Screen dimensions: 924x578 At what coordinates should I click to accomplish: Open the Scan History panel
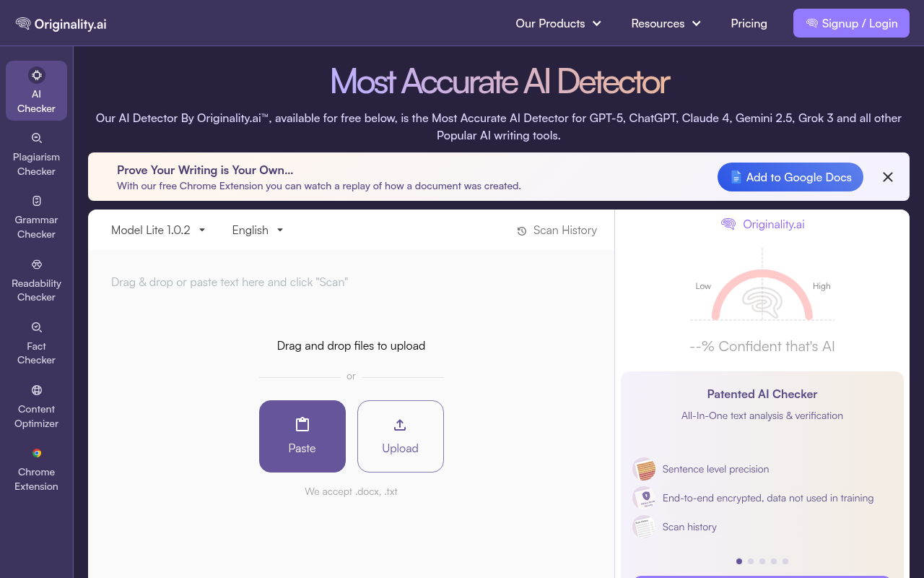(557, 230)
